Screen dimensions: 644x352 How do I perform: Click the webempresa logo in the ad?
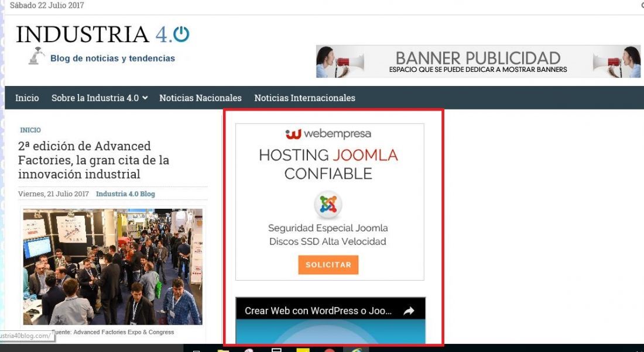(x=328, y=134)
